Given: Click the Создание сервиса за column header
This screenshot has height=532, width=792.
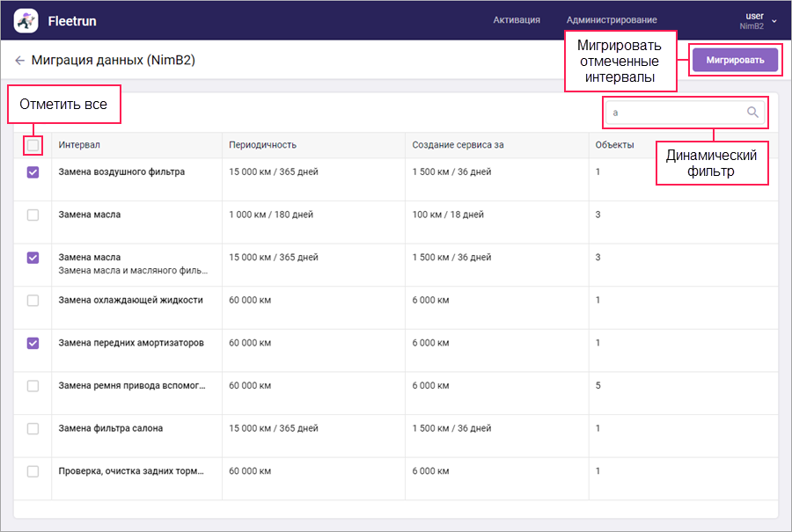Looking at the screenshot, I should click(458, 145).
